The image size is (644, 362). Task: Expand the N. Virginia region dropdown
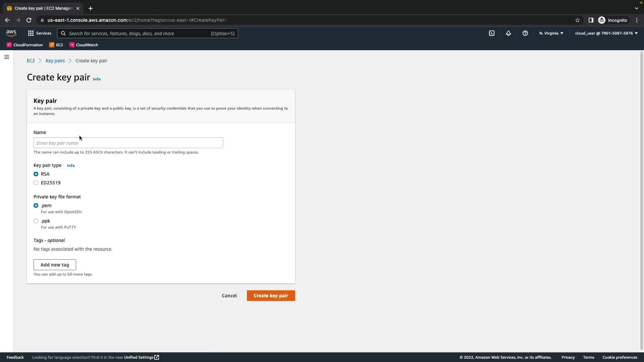pyautogui.click(x=551, y=33)
